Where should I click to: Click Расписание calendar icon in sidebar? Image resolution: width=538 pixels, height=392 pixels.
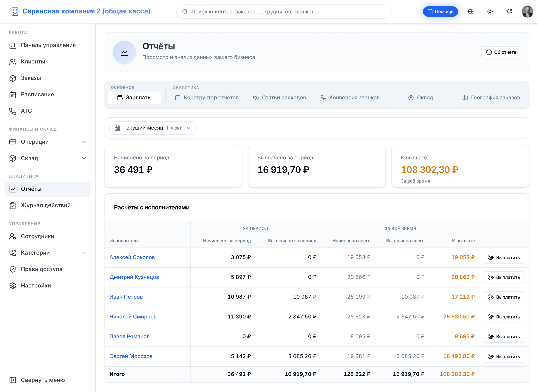(13, 94)
